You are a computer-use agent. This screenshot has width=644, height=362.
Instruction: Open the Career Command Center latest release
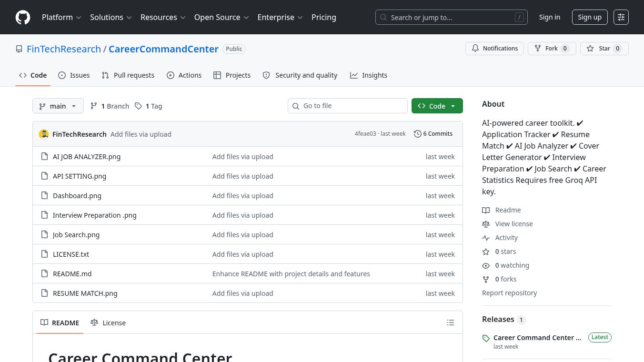537,337
